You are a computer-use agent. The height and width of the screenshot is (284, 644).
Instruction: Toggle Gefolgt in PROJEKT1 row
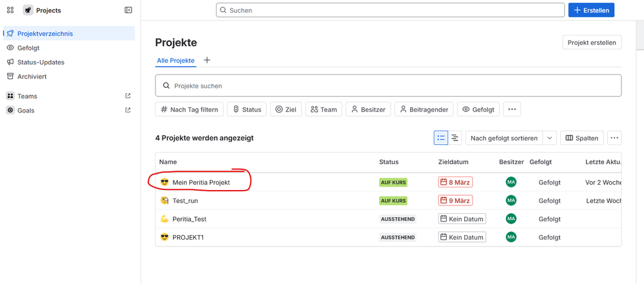point(549,237)
